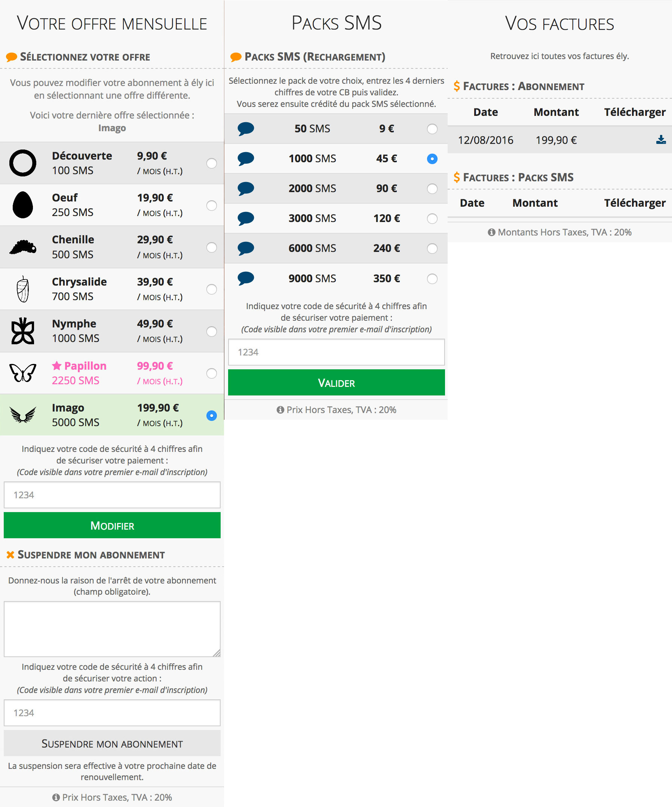Click the dollar icon beside Factures: Packs SMS
The image size is (672, 807).
[457, 177]
